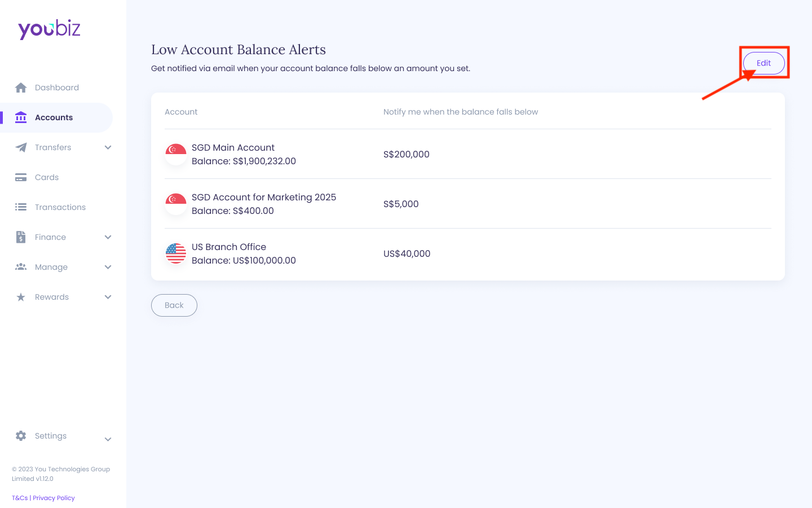Click the Manage people icon
Image resolution: width=812 pixels, height=508 pixels.
[21, 266]
